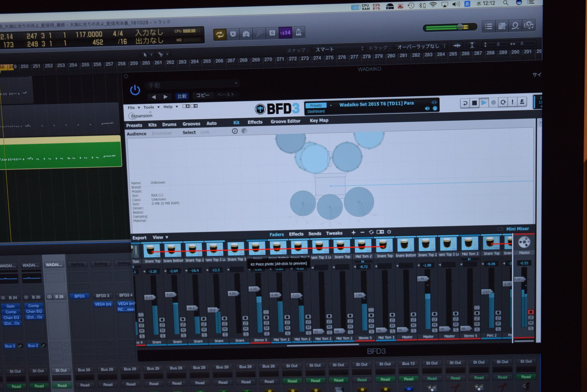Image resolution: width=587 pixels, height=392 pixels.
Task: Click BFD3 transport stop button
Action: pyautogui.click(x=474, y=103)
